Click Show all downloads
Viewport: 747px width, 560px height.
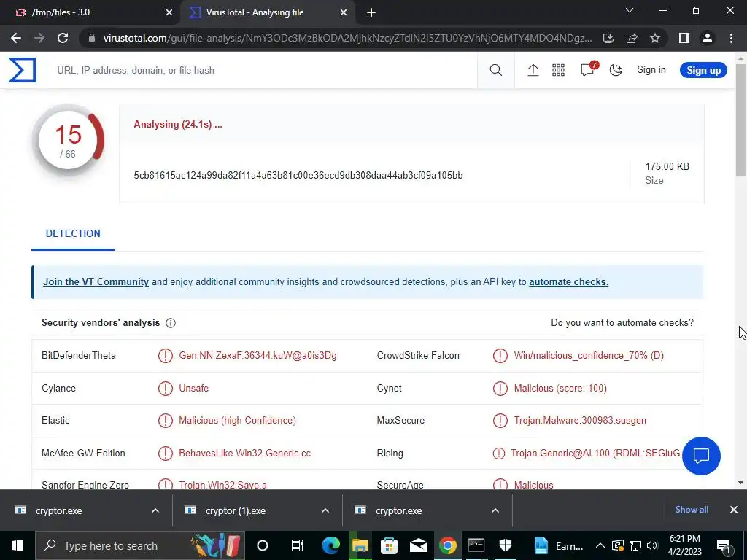pos(692,510)
